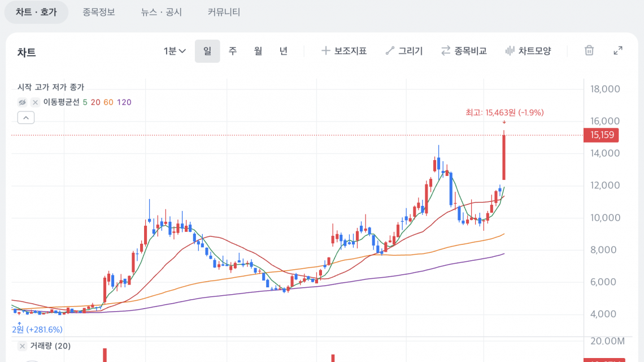Remove the 거래량 volume indicator

pyautogui.click(x=23, y=346)
